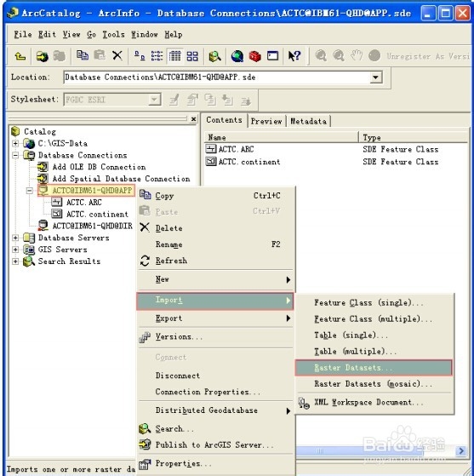Expand C:\GIS-Data folder node

click(x=15, y=143)
